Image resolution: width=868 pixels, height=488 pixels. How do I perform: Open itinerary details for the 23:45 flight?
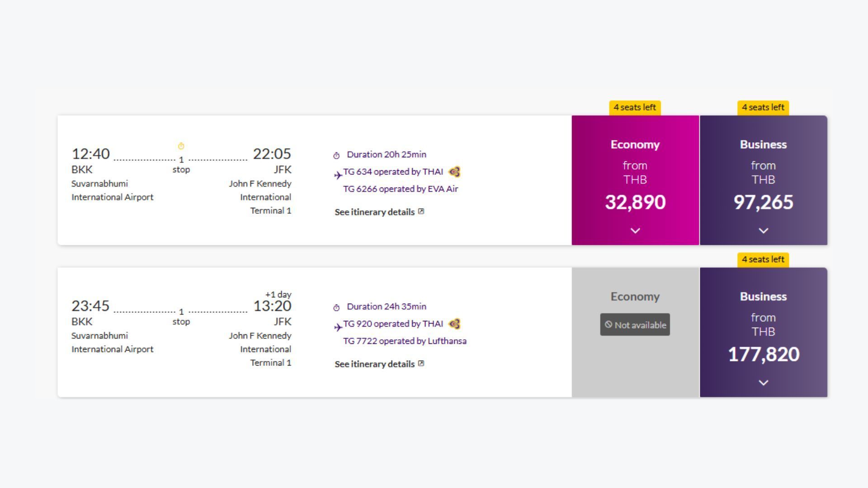[x=374, y=364]
